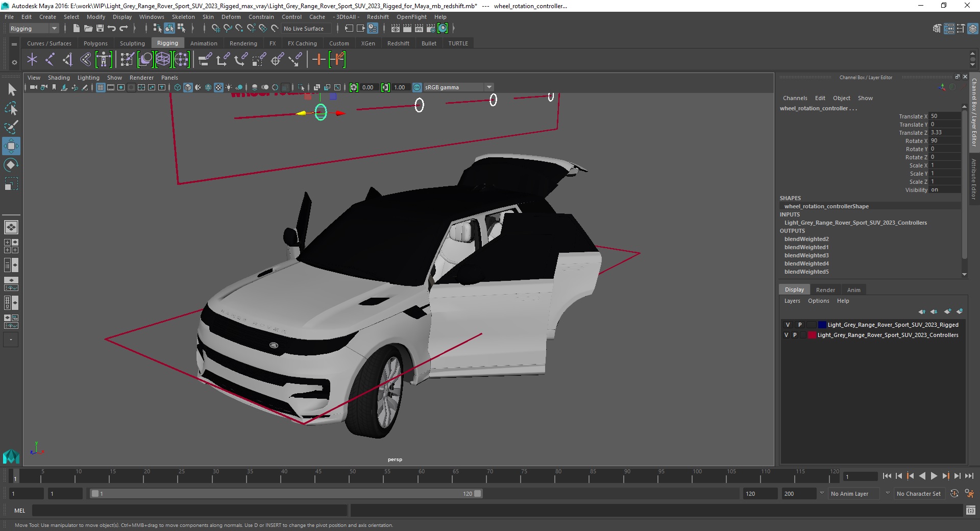The width and height of the screenshot is (980, 531).
Task: Toggle textured display in viewport toolbar
Action: [x=218, y=87]
